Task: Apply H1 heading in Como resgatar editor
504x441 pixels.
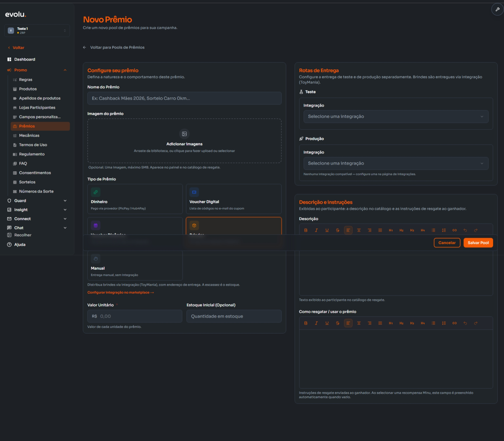Action: point(391,323)
